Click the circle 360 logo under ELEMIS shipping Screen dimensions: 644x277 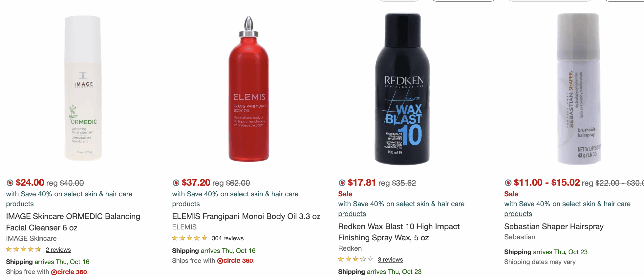[x=235, y=261]
